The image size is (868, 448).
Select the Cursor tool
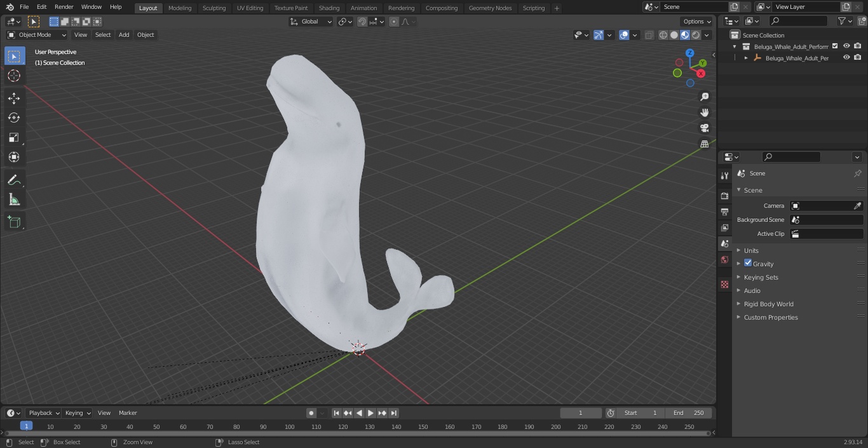point(14,76)
